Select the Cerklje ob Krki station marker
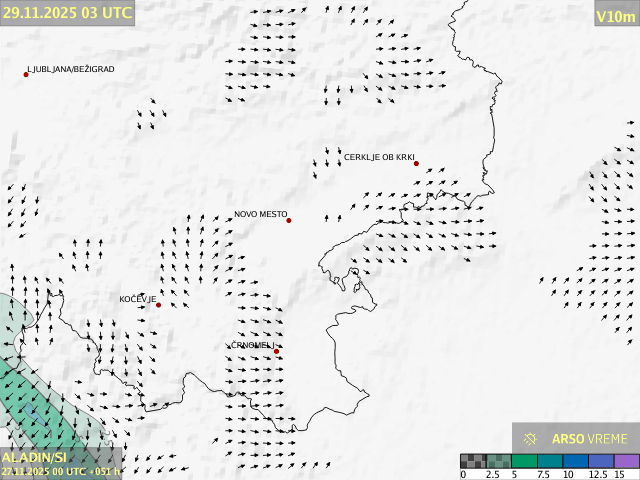Screen dimensions: 640x480 [x=416, y=164]
